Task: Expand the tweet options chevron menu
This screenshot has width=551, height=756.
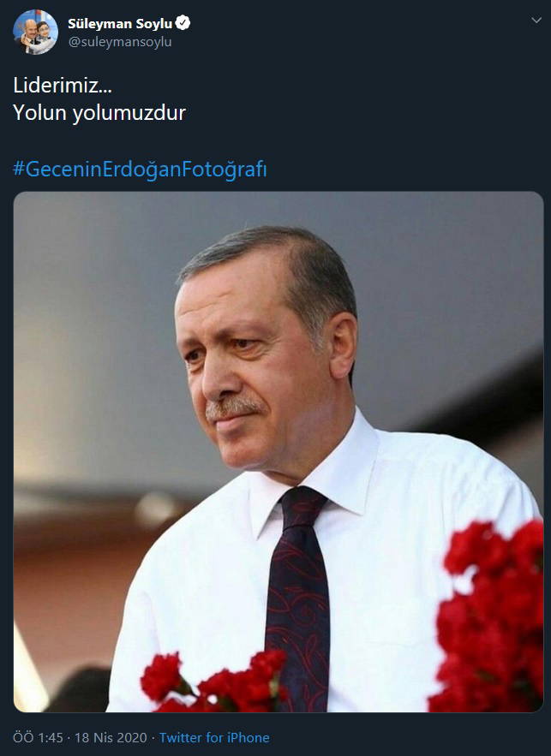Action: pyautogui.click(x=536, y=21)
